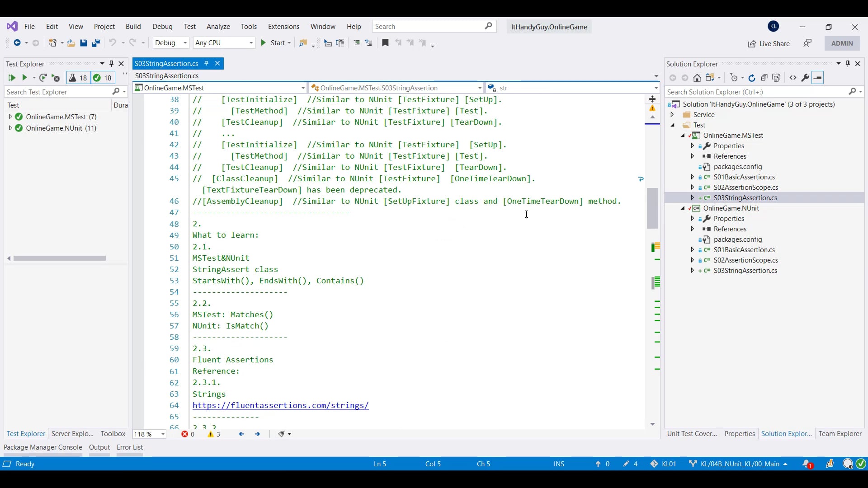Toggle passed tests filter showing 18
The height and width of the screenshot is (488, 868).
[103, 78]
